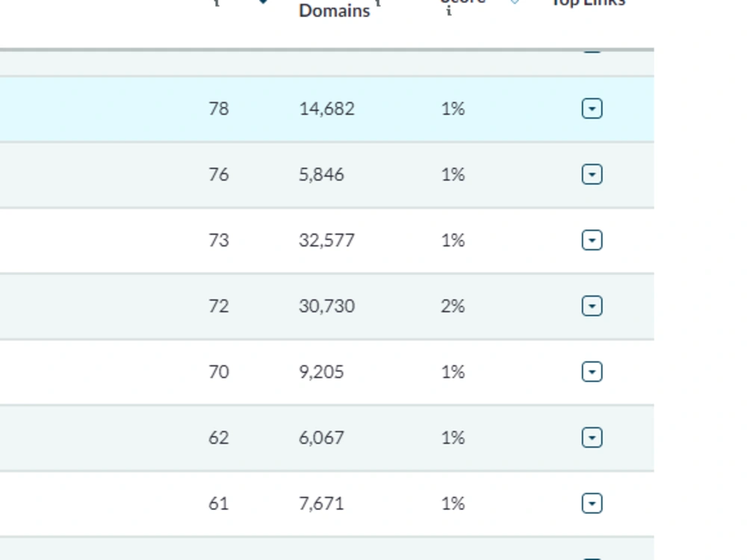The height and width of the screenshot is (560, 747).
Task: Click 1% score in 7,671 row
Action: click(453, 503)
